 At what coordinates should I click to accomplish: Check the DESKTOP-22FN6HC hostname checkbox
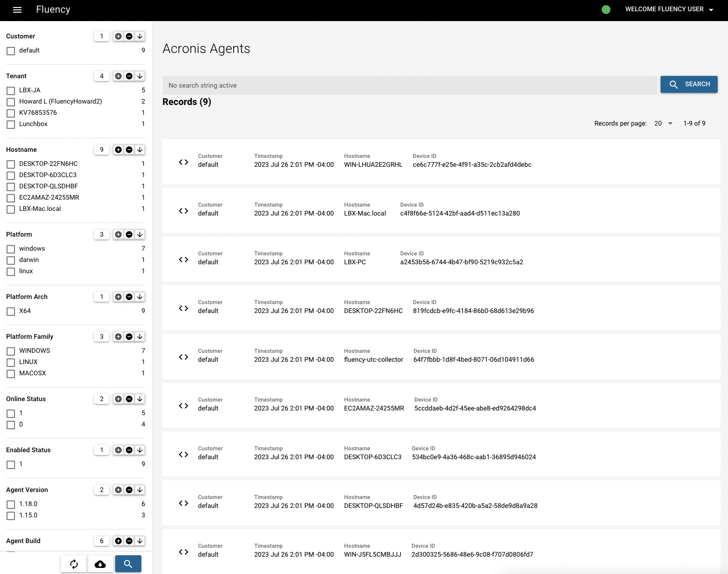coord(11,164)
